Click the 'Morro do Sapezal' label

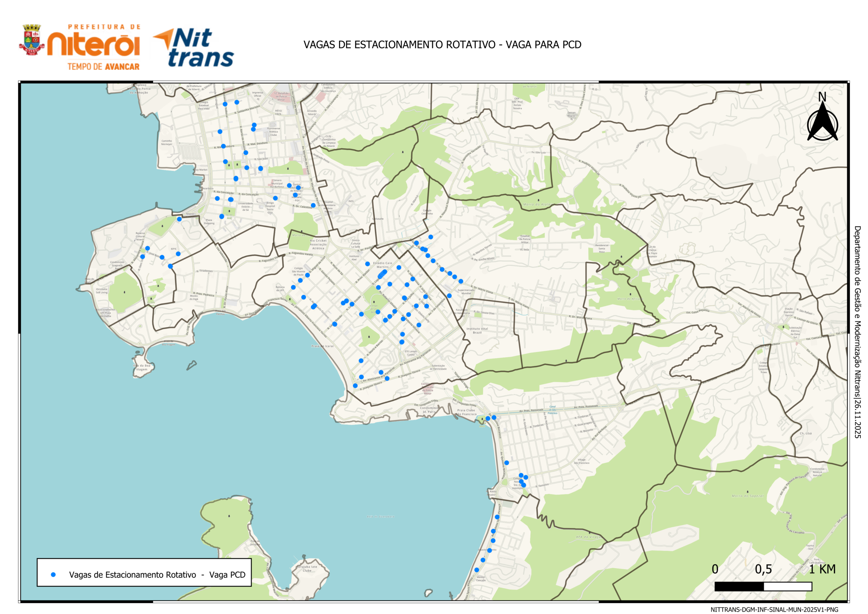pos(747,496)
